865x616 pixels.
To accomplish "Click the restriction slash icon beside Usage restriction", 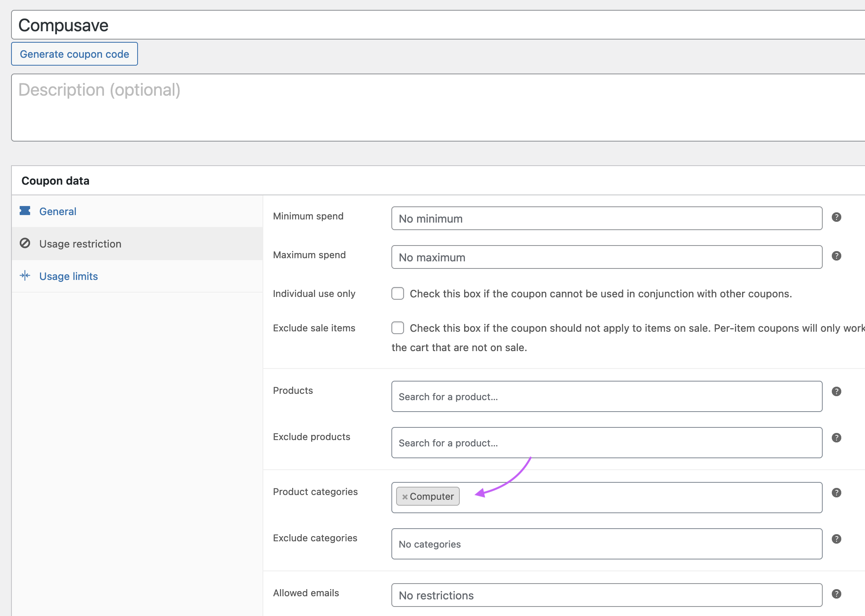I will pyautogui.click(x=25, y=243).
